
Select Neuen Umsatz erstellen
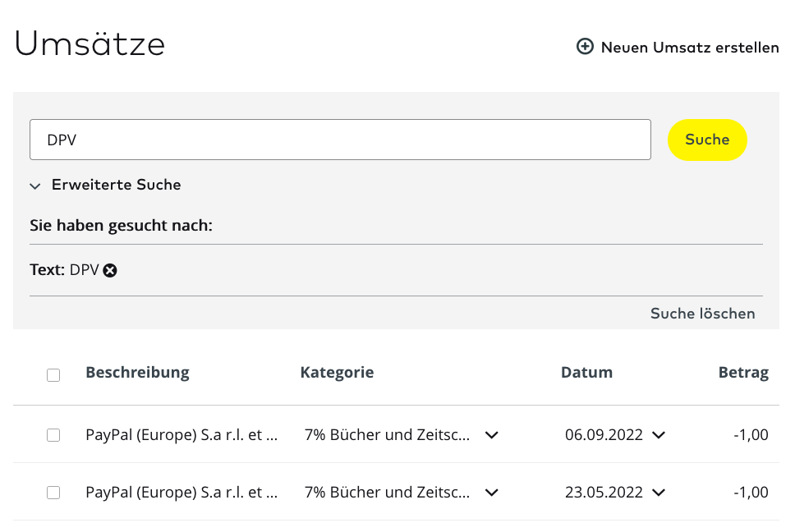(688, 47)
